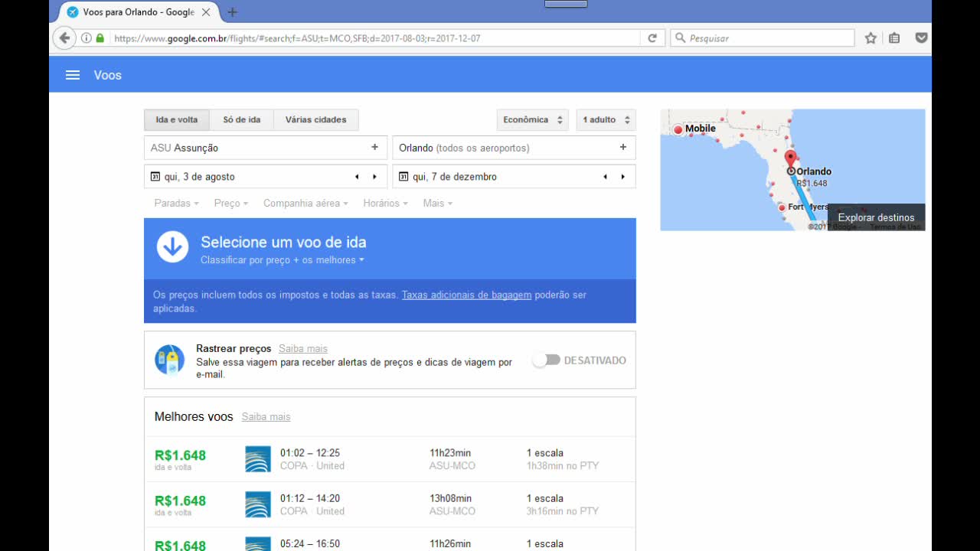Enable the Rastrear preços price tracking switch
This screenshot has height=551, width=980.
pos(547,360)
